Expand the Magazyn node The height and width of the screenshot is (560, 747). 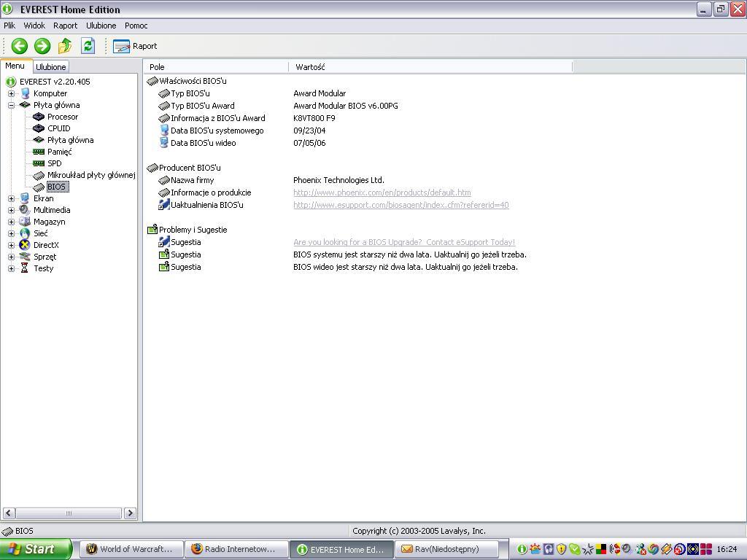(x=11, y=222)
